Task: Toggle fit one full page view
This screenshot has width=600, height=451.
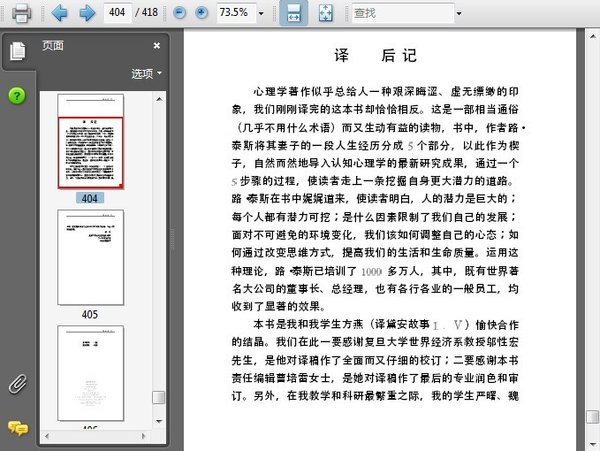Action: pos(326,13)
